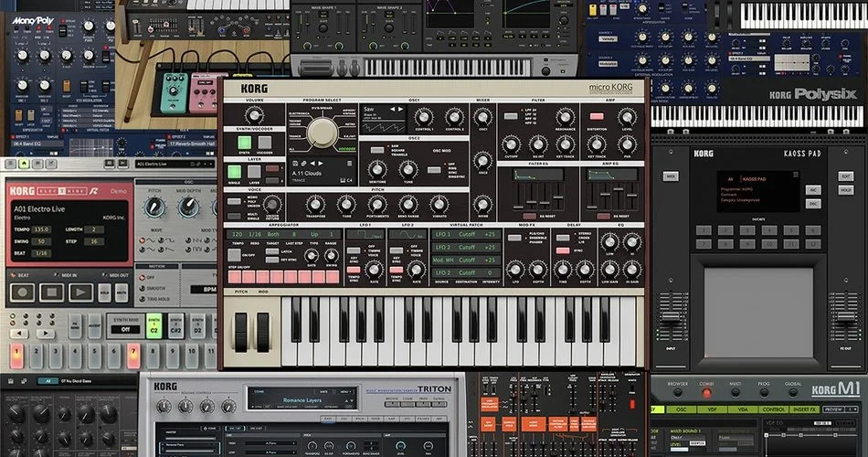The height and width of the screenshot is (457, 868).
Task: Toggle microKORG arpeggiator ON/OFF button
Action: coord(235,255)
